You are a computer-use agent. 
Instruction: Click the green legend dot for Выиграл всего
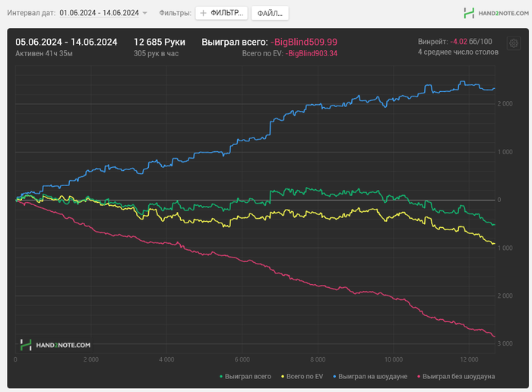(221, 376)
